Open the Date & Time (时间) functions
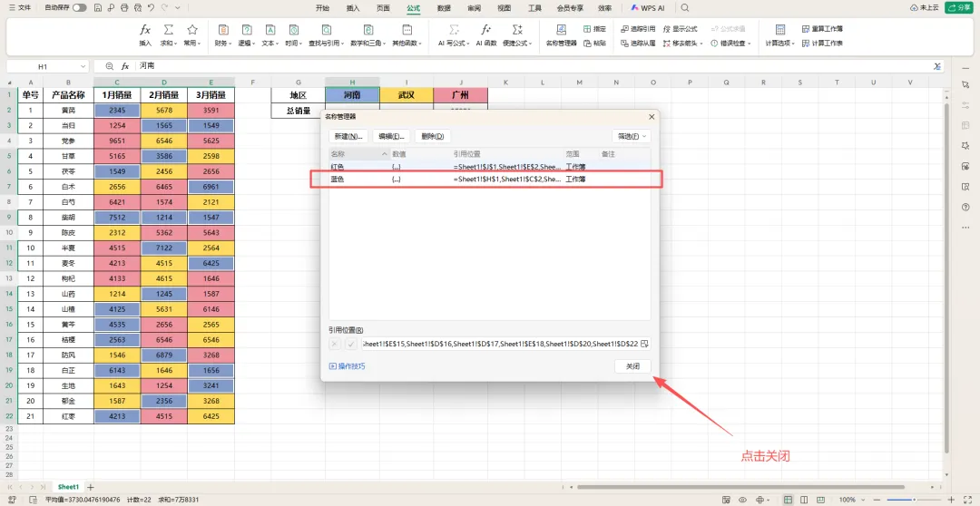980x506 pixels. 292,35
